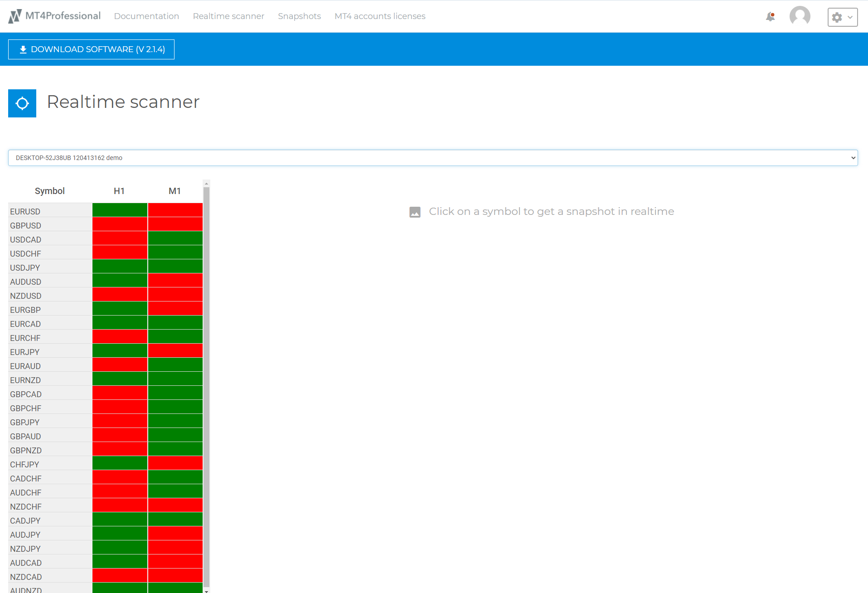Expand the DESKTOP-52J38UB account dropdown
The image size is (868, 593).
click(433, 158)
